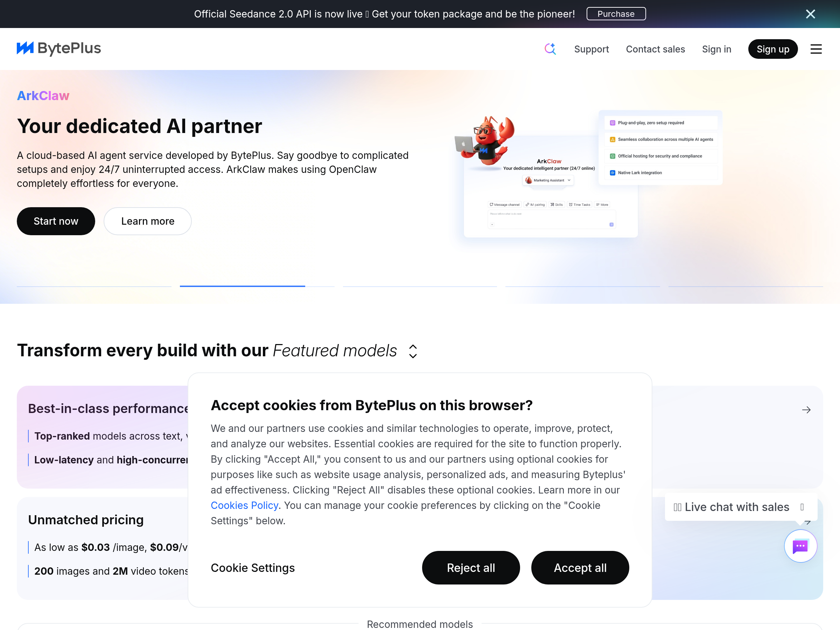Close the Live chat with sales tooltip

point(802,507)
